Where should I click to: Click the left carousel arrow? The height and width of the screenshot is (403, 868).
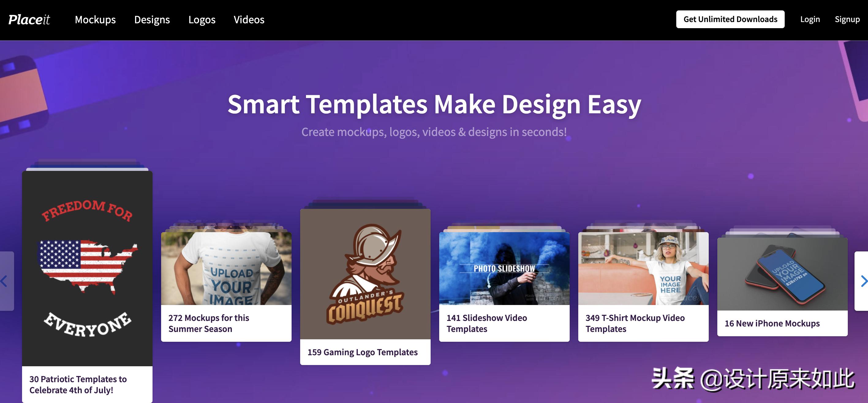(5, 281)
